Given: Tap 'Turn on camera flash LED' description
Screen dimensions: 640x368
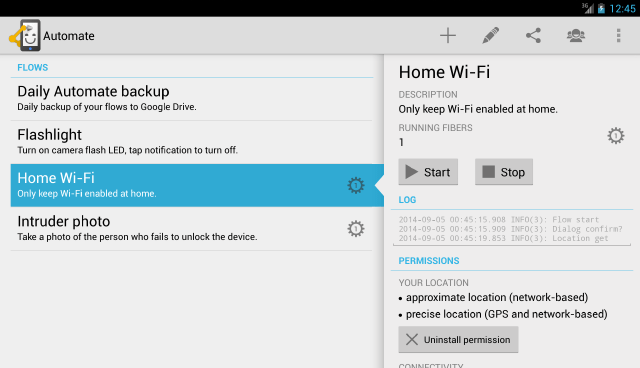Looking at the screenshot, I should [x=127, y=150].
